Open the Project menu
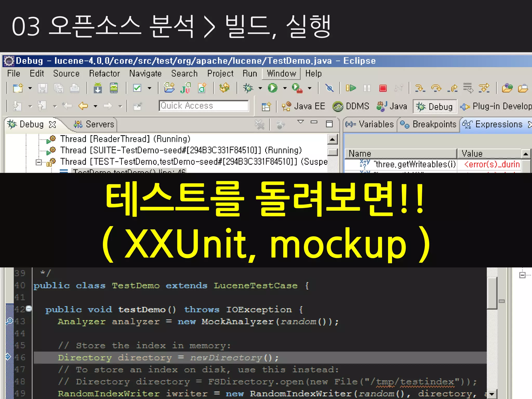Screen dimensions: 532x399 point(220,74)
